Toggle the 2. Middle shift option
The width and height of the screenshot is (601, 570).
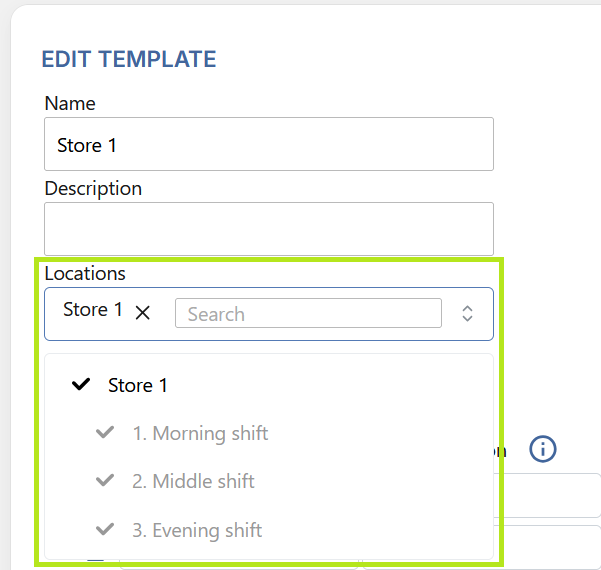268,481
